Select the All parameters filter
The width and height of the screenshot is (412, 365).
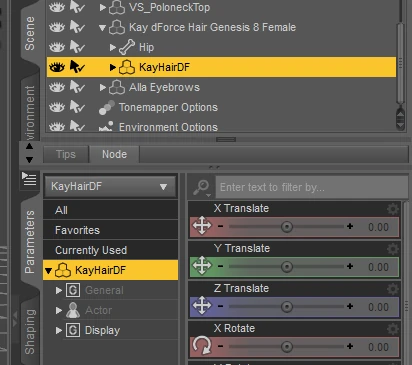110,210
